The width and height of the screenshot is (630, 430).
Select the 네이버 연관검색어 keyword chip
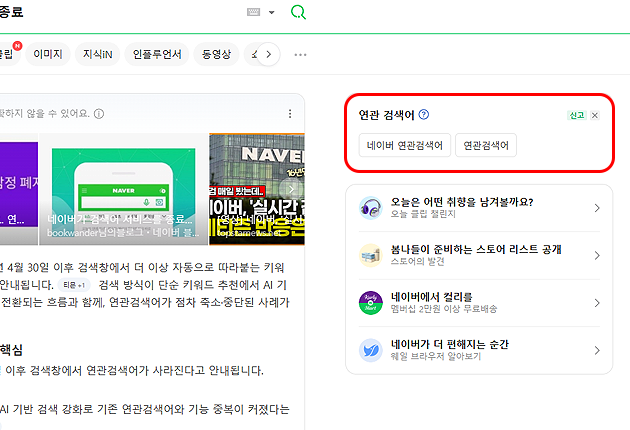(405, 145)
